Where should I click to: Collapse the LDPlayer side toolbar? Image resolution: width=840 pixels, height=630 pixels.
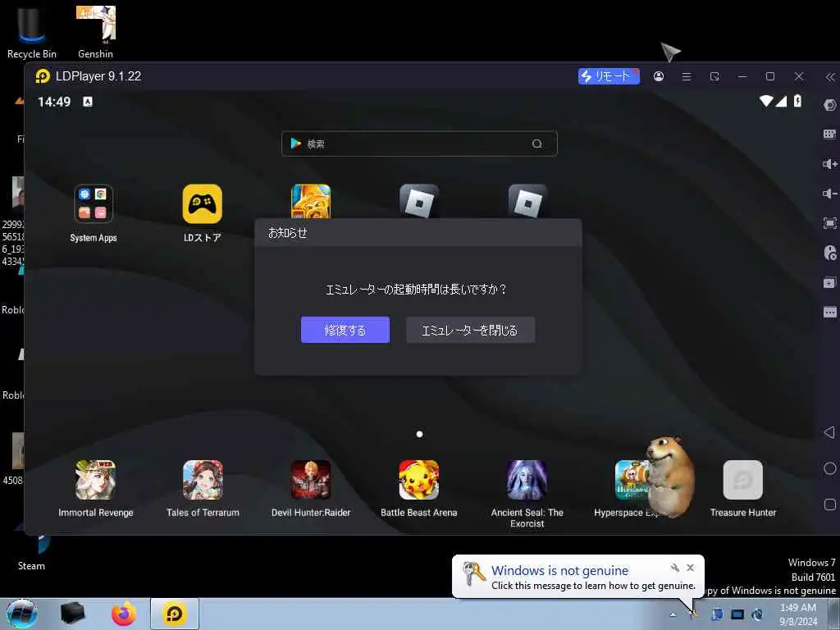pyautogui.click(x=830, y=77)
